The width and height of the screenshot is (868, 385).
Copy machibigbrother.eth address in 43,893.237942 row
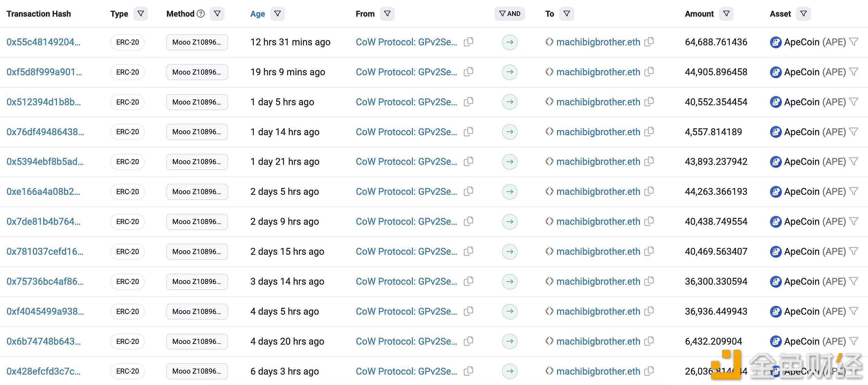649,162
